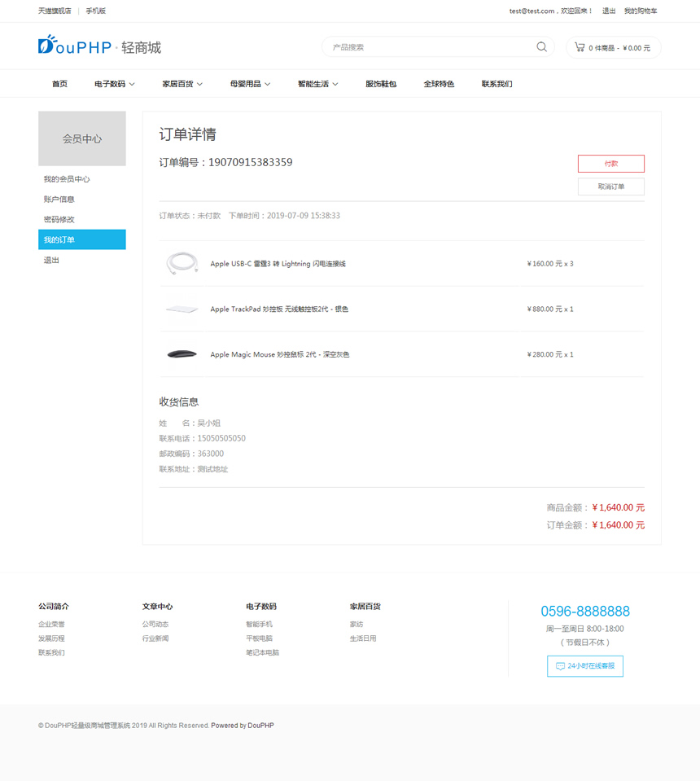Open the Apple Magic Mouse product name
The height and width of the screenshot is (781, 700).
click(280, 354)
